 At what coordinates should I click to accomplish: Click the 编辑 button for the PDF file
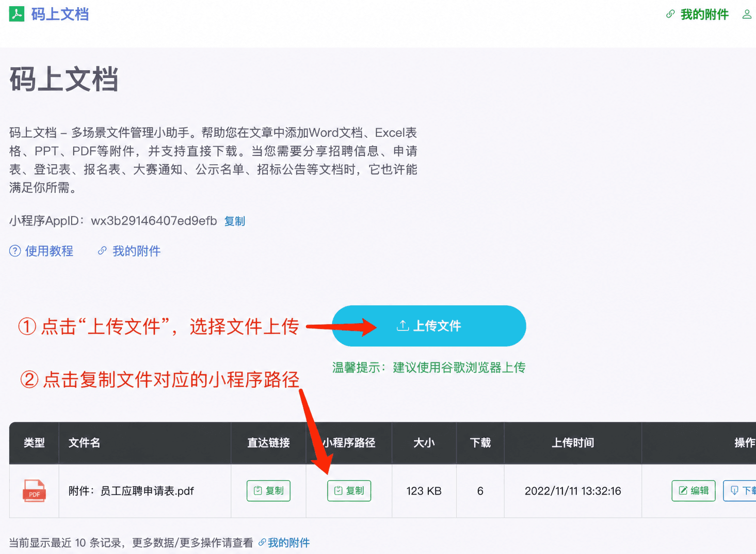click(x=694, y=490)
